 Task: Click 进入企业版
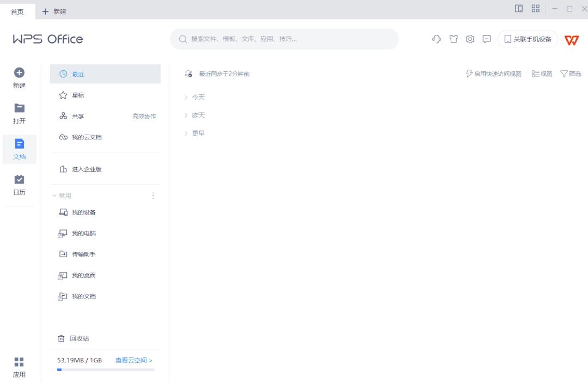click(x=106, y=169)
